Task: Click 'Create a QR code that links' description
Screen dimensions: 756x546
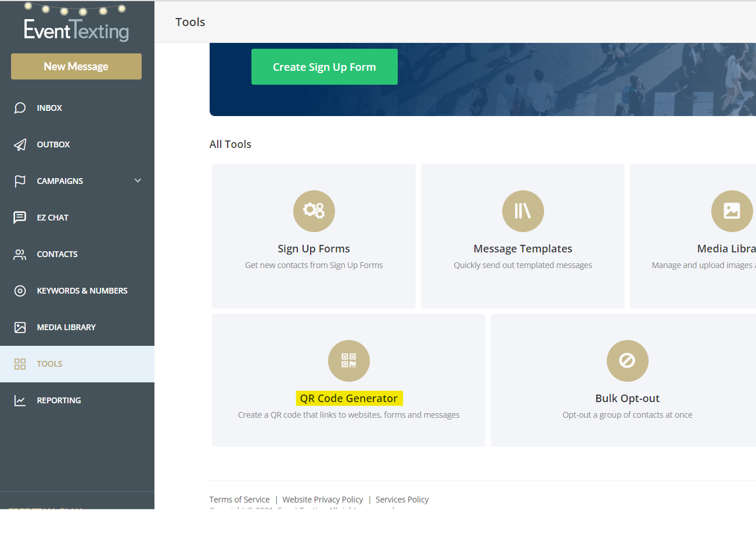Action: [x=349, y=415]
